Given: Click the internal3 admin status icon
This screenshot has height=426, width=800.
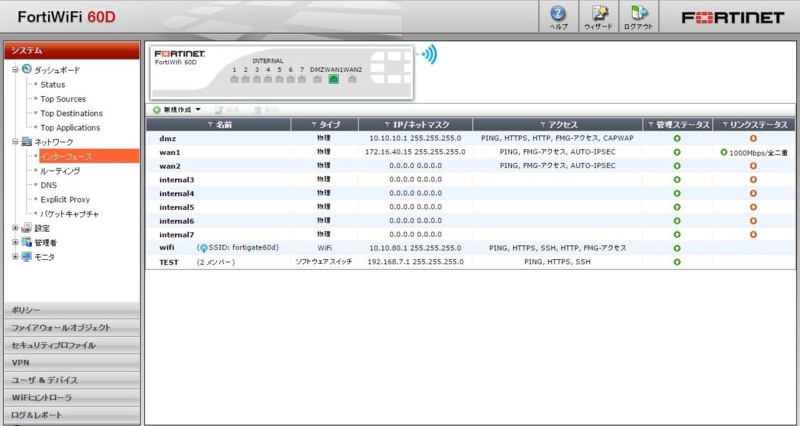Looking at the screenshot, I should point(677,180).
